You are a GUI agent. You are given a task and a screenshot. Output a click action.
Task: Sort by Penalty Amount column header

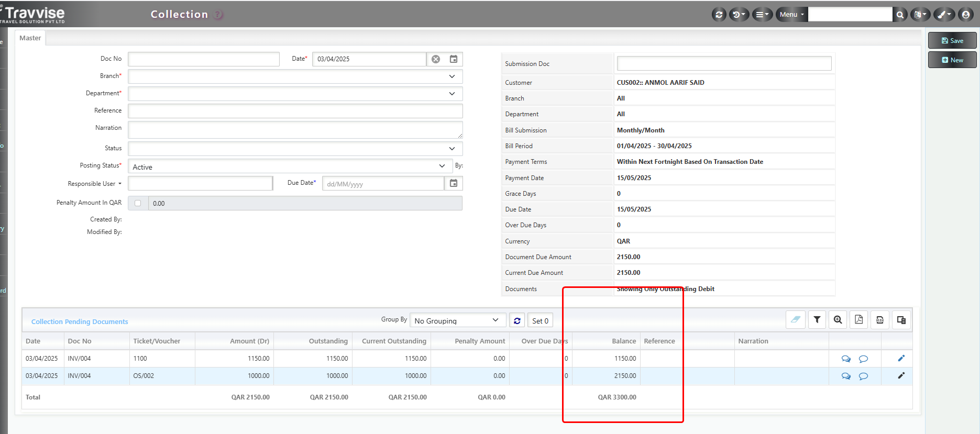coord(480,341)
